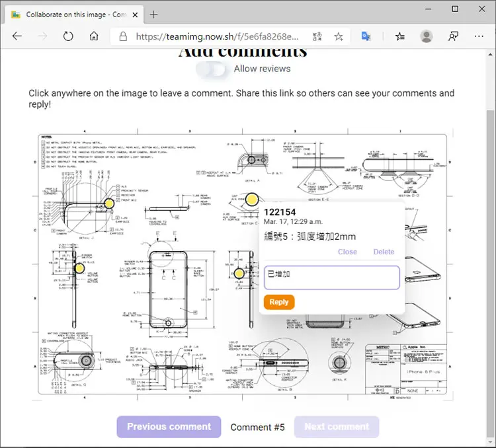Image resolution: width=496 pixels, height=448 pixels.
Task: Open a new browser tab
Action: pos(153,15)
